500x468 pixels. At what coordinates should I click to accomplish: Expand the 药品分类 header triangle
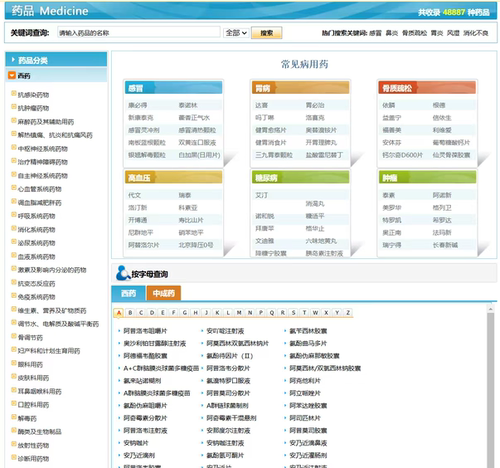click(13, 60)
